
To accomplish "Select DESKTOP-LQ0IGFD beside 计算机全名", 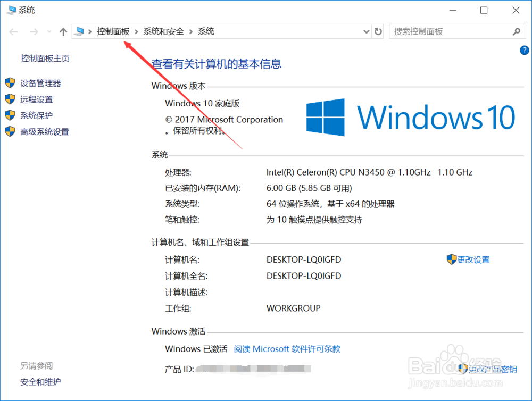I will (304, 276).
